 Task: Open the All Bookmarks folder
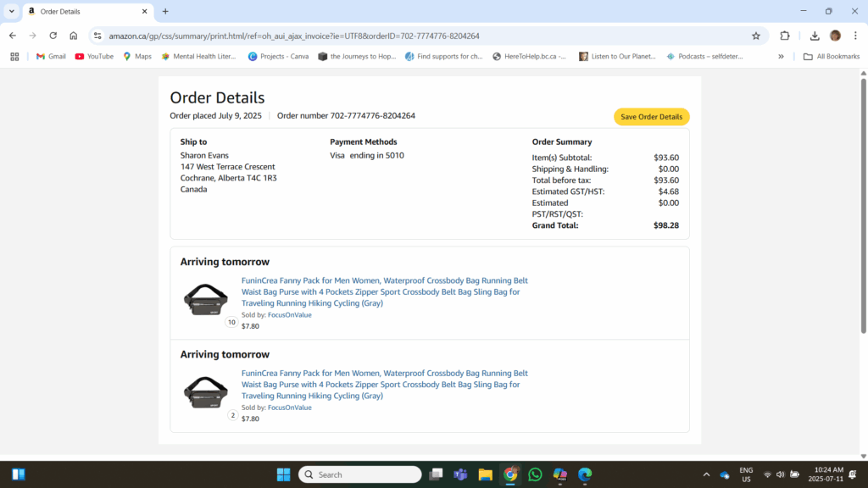(832, 57)
